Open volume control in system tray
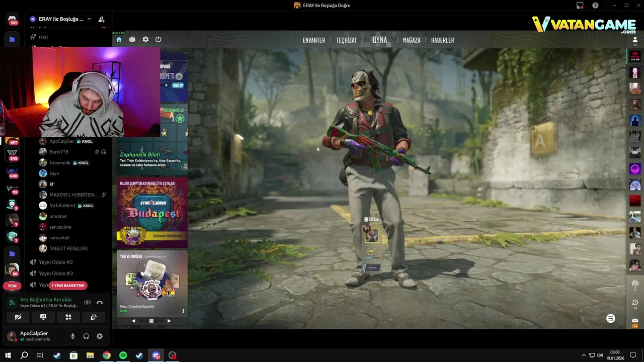The image size is (644, 362). [600, 355]
